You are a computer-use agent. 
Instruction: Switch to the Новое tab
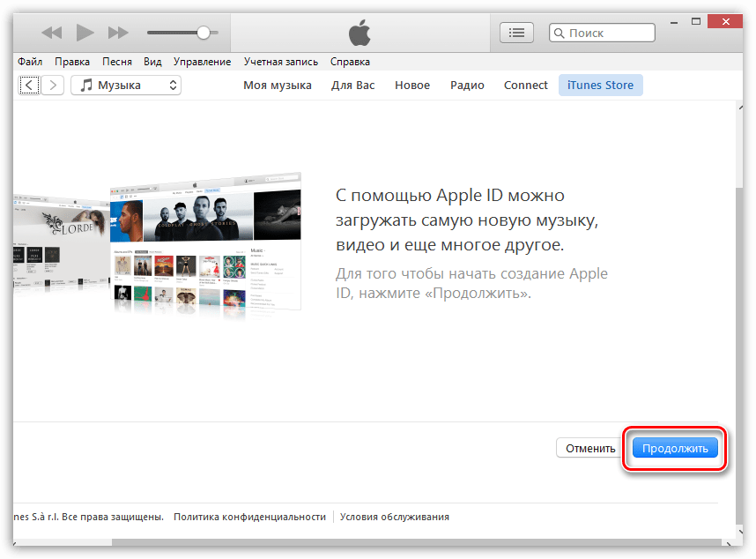(412, 86)
